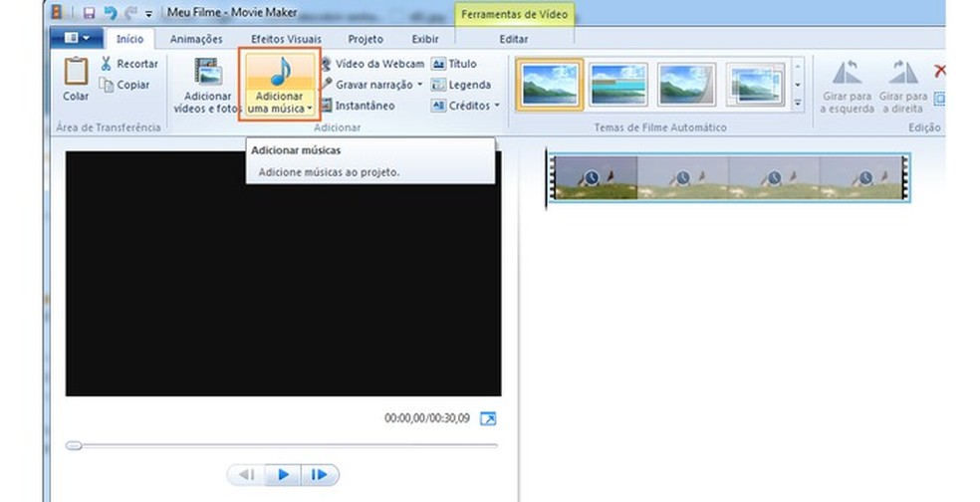Select the second AutoMovie theme thumbnail
The image size is (980, 502).
coord(618,85)
